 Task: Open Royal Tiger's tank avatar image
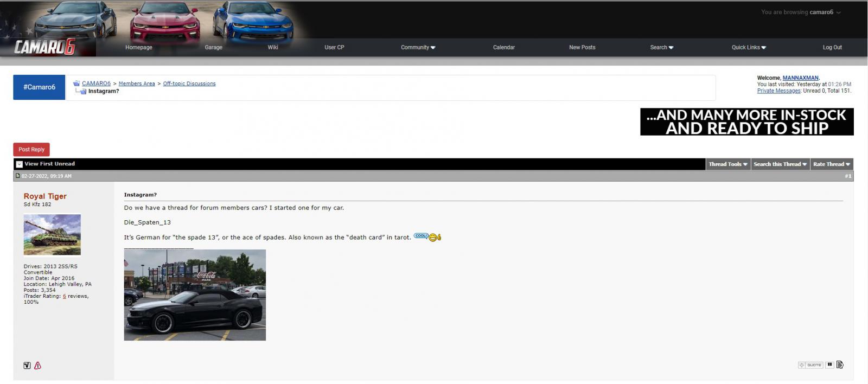52,234
